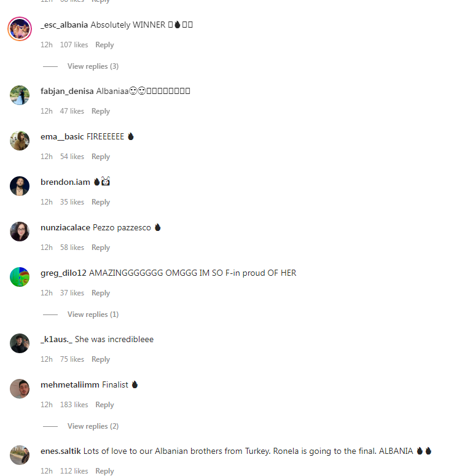Expand View replies (1) under greg_dilo12

pyautogui.click(x=93, y=314)
